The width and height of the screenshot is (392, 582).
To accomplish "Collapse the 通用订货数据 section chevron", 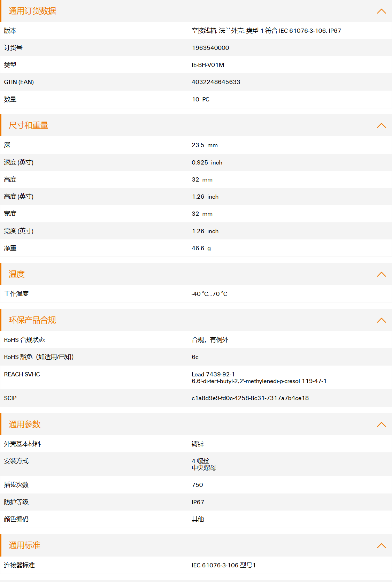I will (x=382, y=11).
